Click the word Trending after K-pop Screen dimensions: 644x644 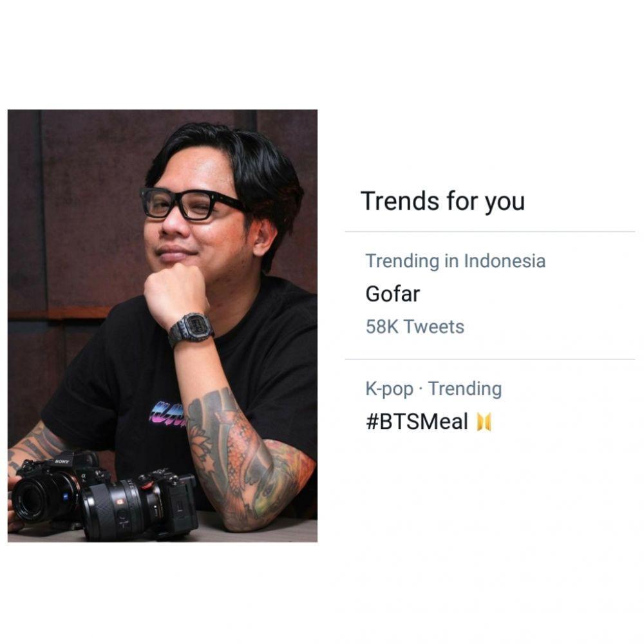click(465, 389)
